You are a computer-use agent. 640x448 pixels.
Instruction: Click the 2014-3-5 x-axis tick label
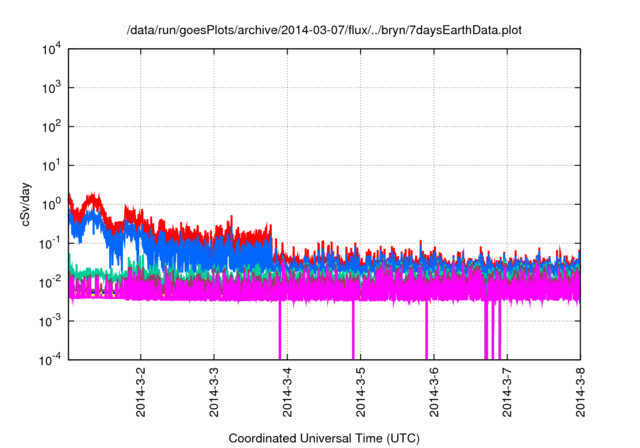click(360, 392)
